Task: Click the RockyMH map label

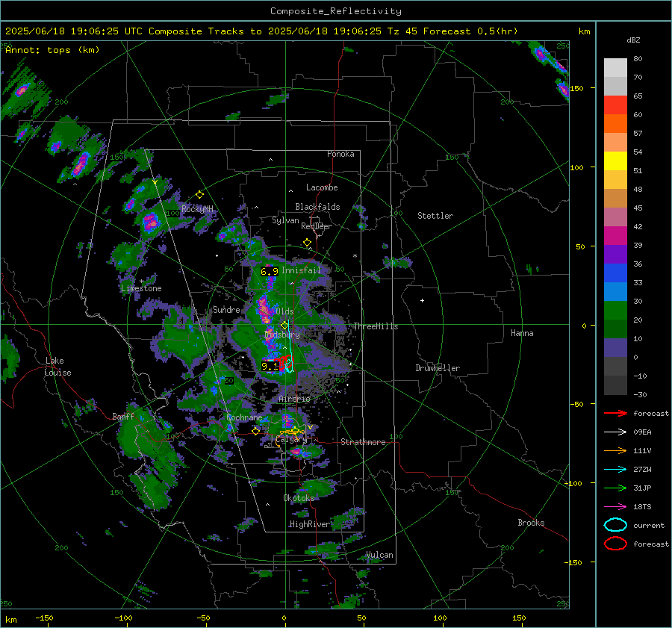Action: pos(197,209)
